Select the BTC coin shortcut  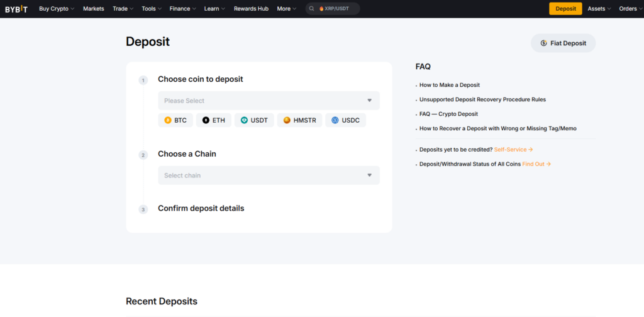tap(175, 120)
